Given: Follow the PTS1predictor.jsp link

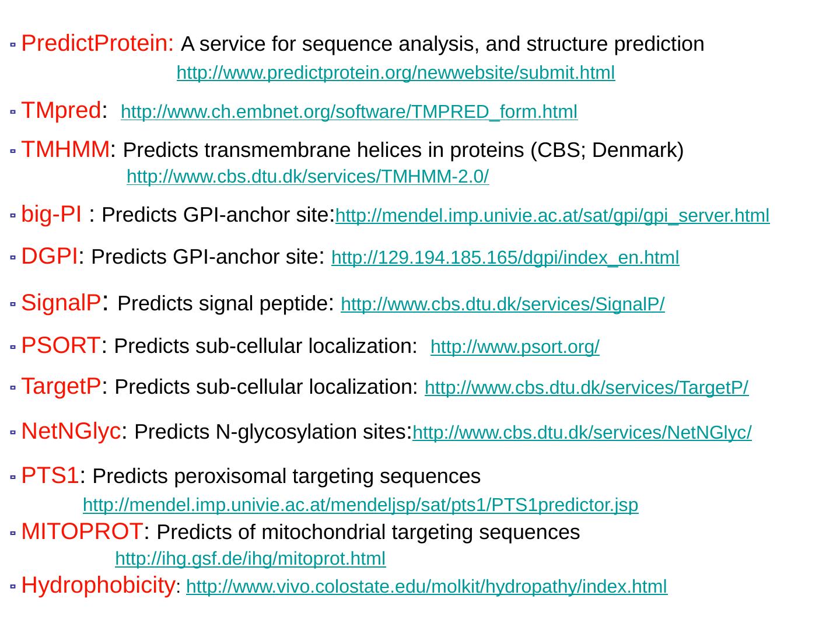Looking at the screenshot, I should coord(360,505).
